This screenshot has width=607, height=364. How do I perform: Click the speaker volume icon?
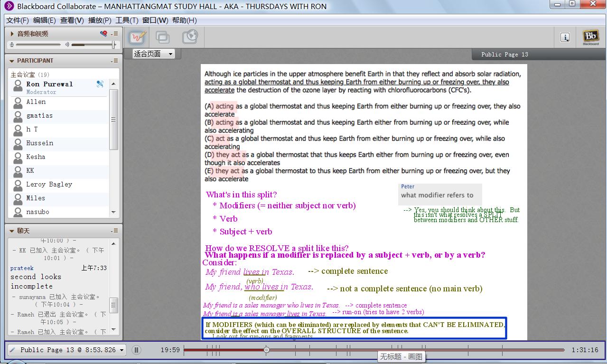[x=67, y=45]
